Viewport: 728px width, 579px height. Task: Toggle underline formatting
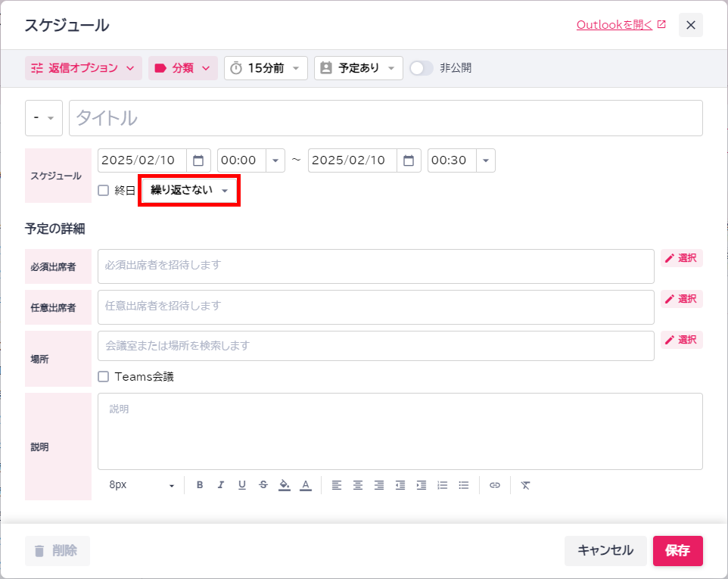[x=242, y=484]
